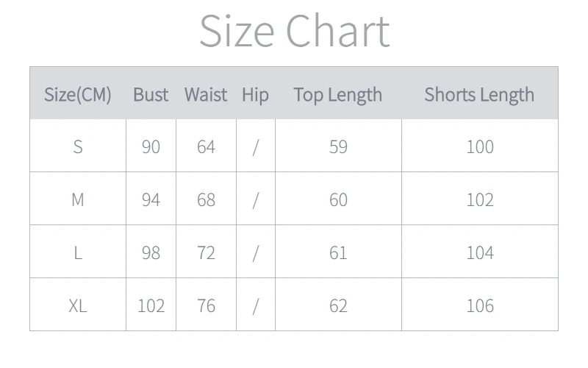Click bust value 102 in XL row

[x=151, y=305]
